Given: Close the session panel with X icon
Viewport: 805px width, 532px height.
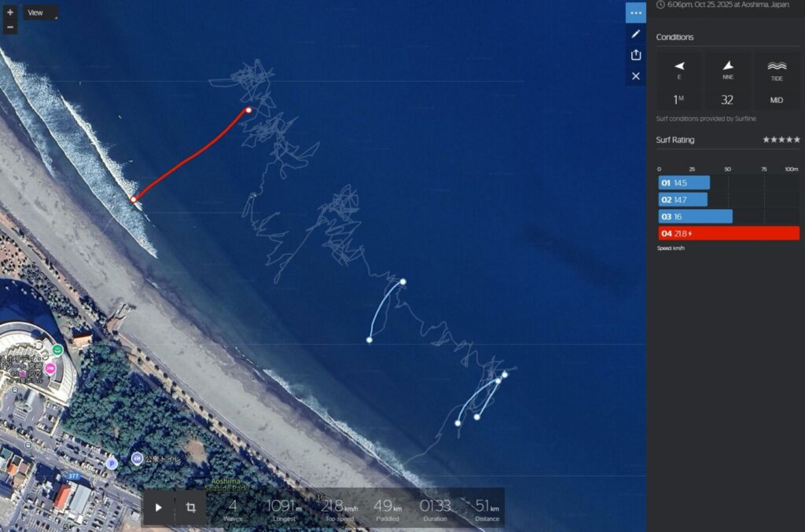Looking at the screenshot, I should [x=635, y=76].
